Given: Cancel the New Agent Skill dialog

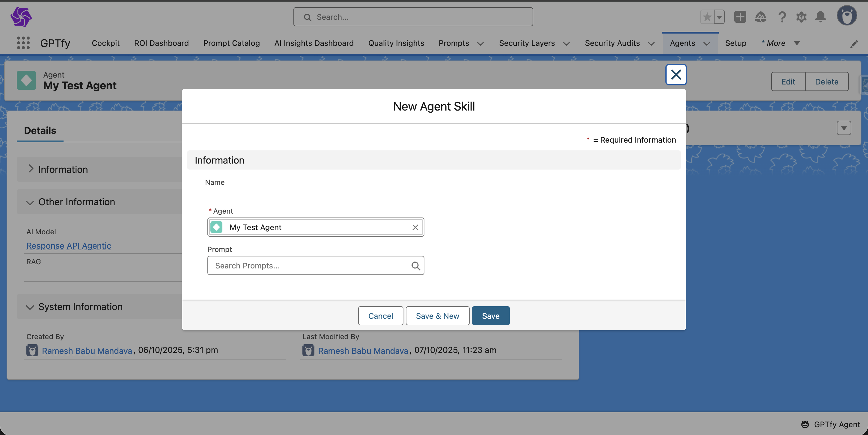Looking at the screenshot, I should [380, 316].
